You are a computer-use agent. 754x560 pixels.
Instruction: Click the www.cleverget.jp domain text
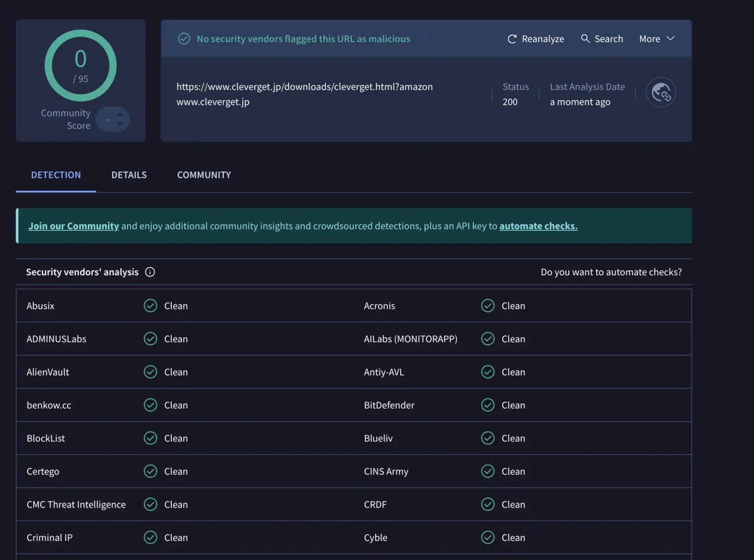[213, 102]
